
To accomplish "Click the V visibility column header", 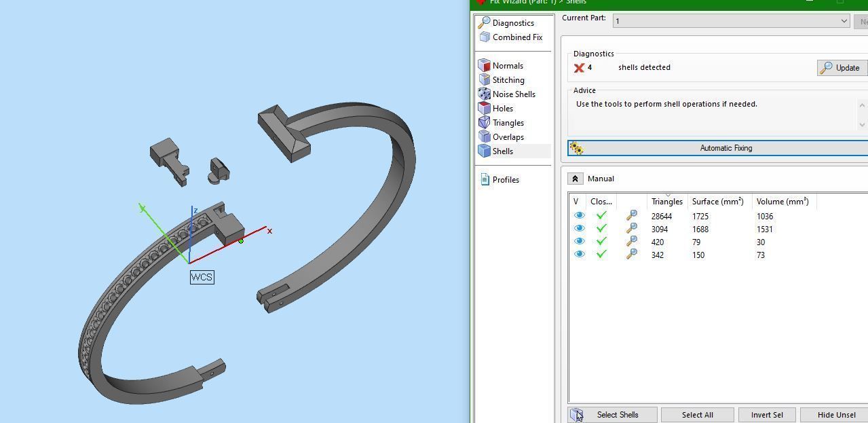I will (577, 202).
